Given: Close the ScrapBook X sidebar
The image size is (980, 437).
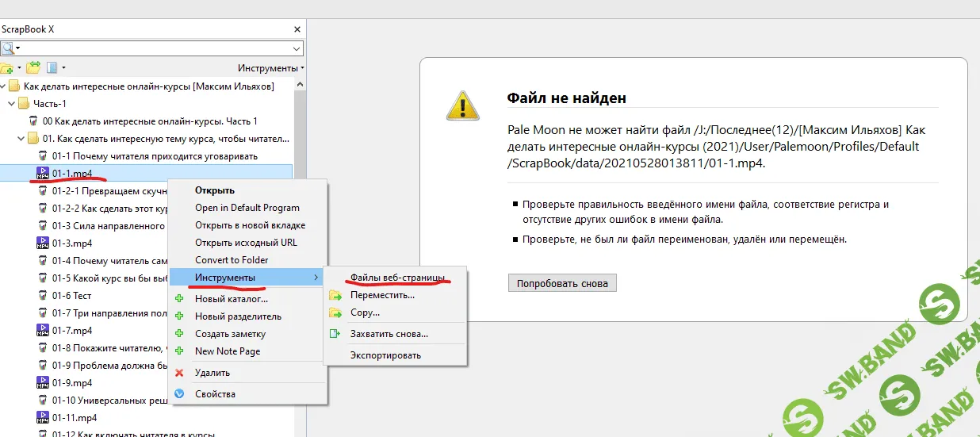Looking at the screenshot, I should pos(297,29).
